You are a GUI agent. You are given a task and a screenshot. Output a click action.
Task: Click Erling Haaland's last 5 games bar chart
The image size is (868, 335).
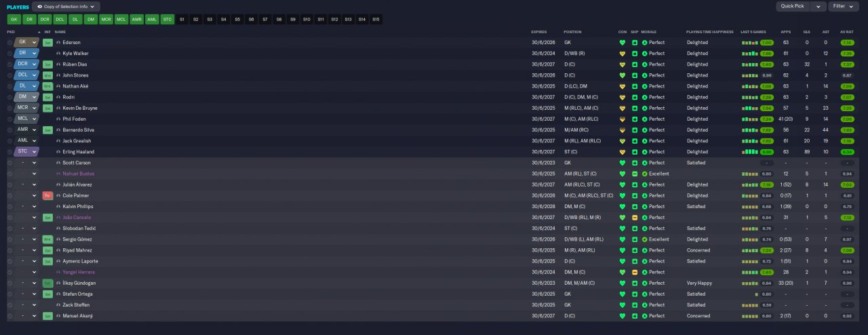point(749,152)
